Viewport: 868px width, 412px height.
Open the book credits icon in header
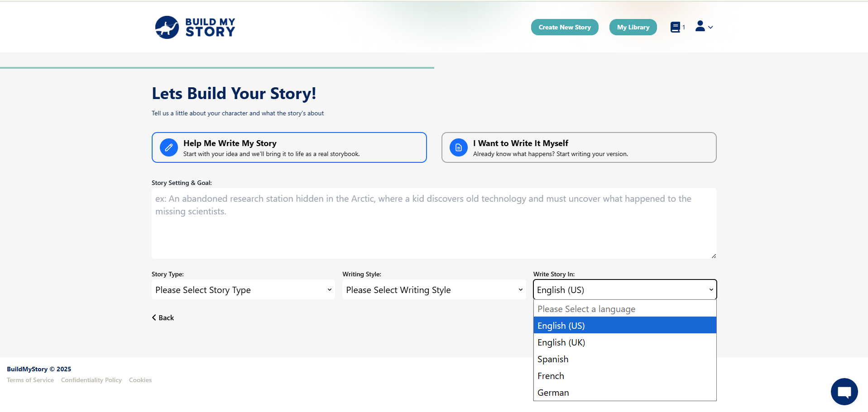pyautogui.click(x=675, y=28)
